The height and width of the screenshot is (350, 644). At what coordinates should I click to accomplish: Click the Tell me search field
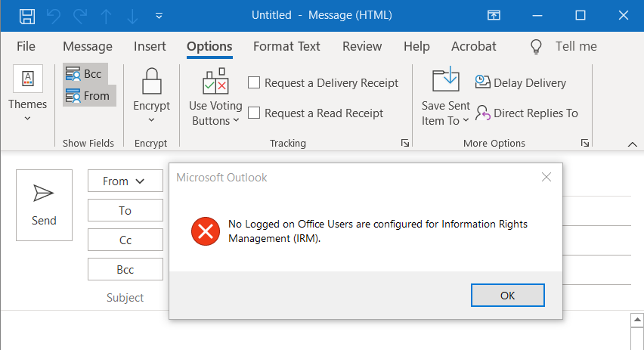pos(576,46)
